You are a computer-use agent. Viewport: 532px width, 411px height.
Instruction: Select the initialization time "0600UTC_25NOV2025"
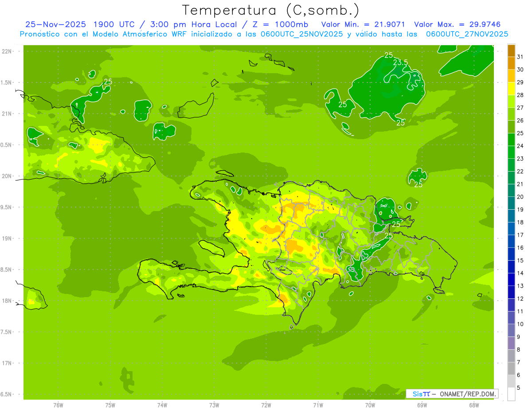coord(301,34)
